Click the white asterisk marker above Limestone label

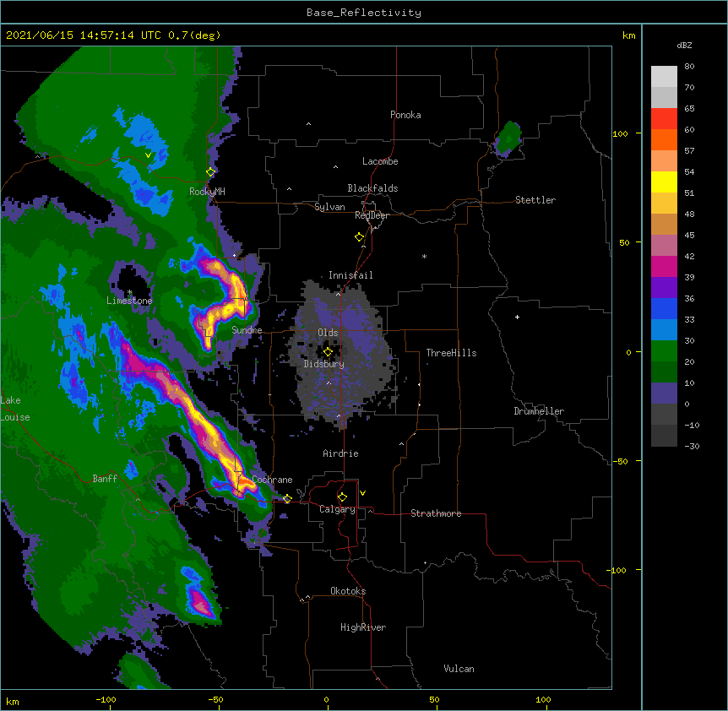click(x=129, y=292)
